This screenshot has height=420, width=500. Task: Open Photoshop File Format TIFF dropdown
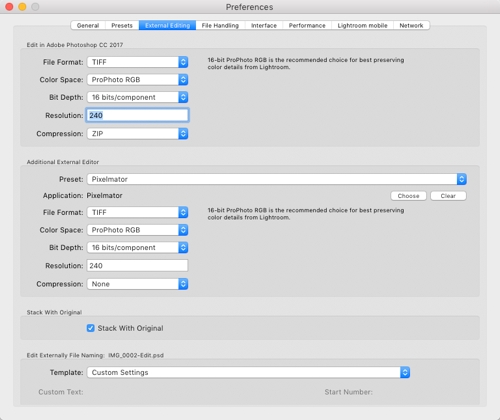137,62
